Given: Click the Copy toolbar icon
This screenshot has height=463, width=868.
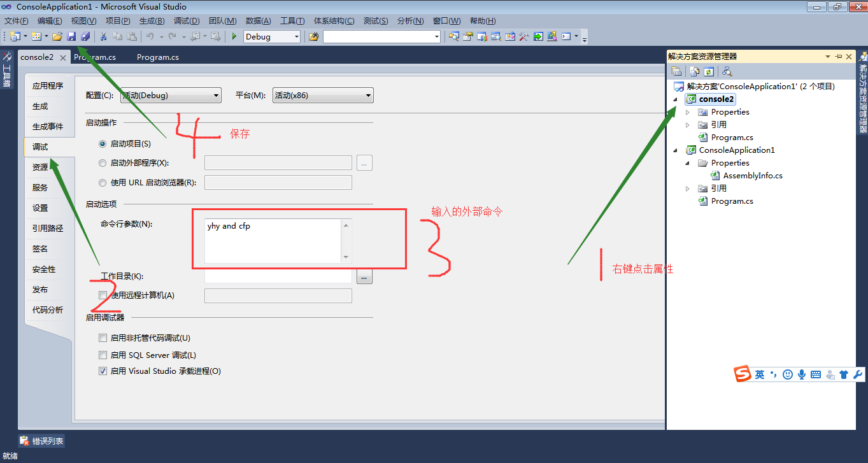Looking at the screenshot, I should pos(118,37).
